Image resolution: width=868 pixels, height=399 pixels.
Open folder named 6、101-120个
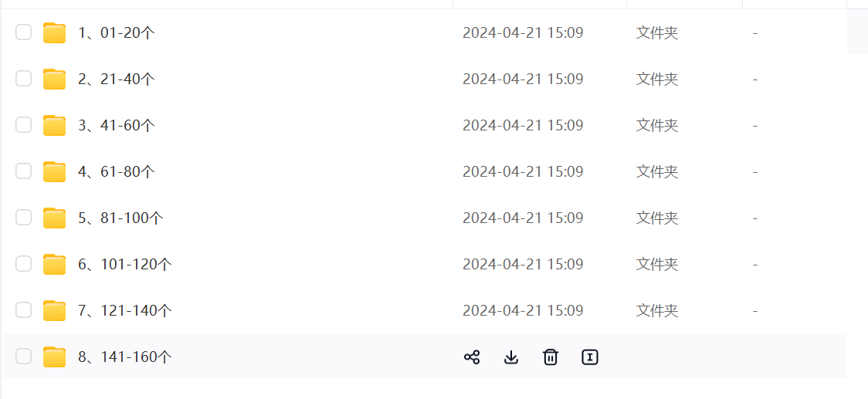click(125, 264)
